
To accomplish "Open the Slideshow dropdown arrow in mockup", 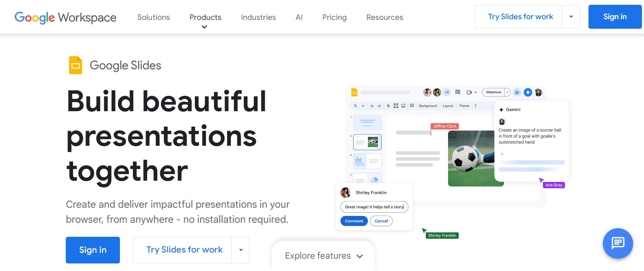I will 507,92.
